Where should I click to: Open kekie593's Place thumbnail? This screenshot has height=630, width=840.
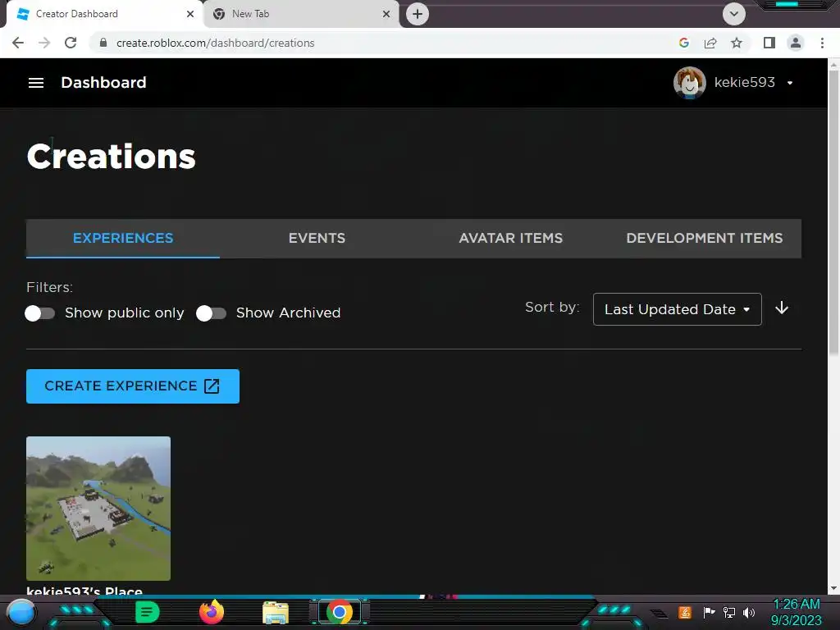[x=98, y=509]
